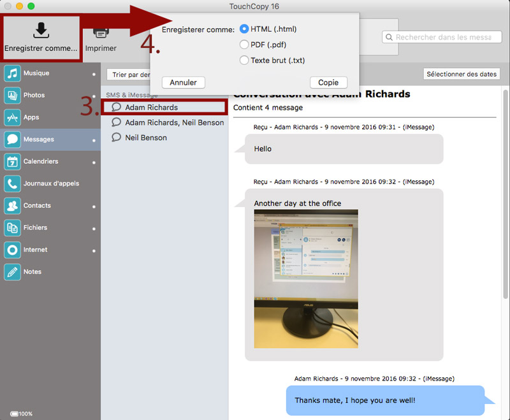Open the Internet browser icon
Image resolution: width=510 pixels, height=420 pixels.
point(12,250)
